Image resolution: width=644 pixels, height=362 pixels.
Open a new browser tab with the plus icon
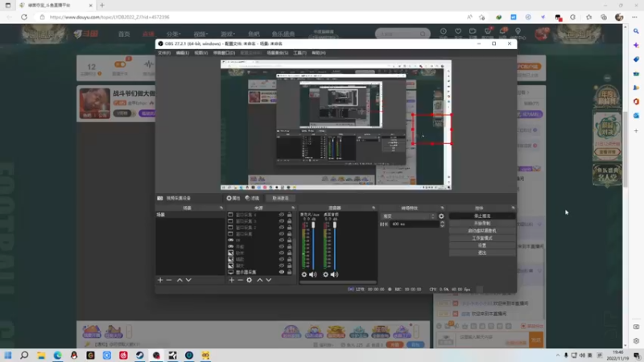(102, 6)
